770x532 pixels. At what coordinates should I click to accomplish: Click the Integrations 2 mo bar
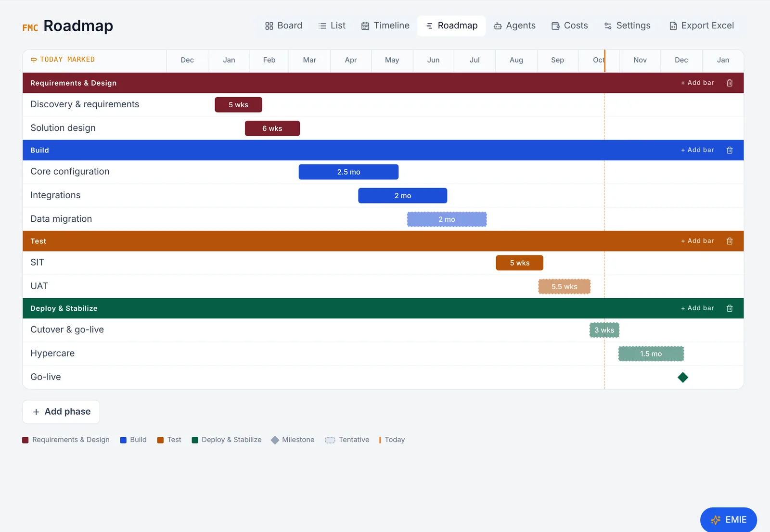pyautogui.click(x=403, y=196)
